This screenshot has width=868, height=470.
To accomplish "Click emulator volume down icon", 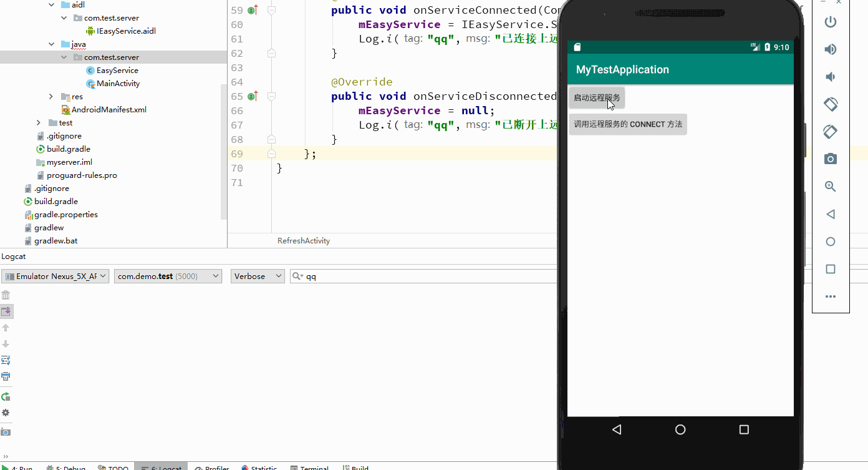I will 831,77.
